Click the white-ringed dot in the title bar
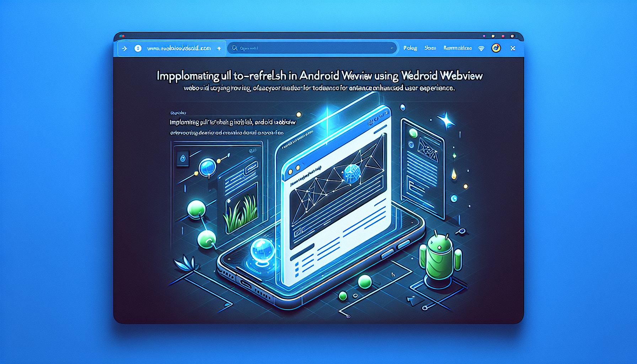Image resolution: width=637 pixels, height=364 pixels. (512, 36)
